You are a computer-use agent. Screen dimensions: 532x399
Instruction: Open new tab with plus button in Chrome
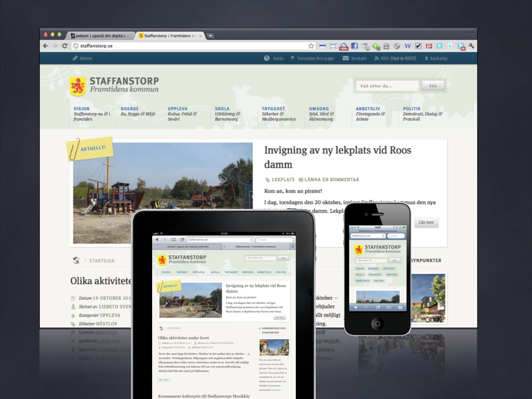click(x=210, y=35)
